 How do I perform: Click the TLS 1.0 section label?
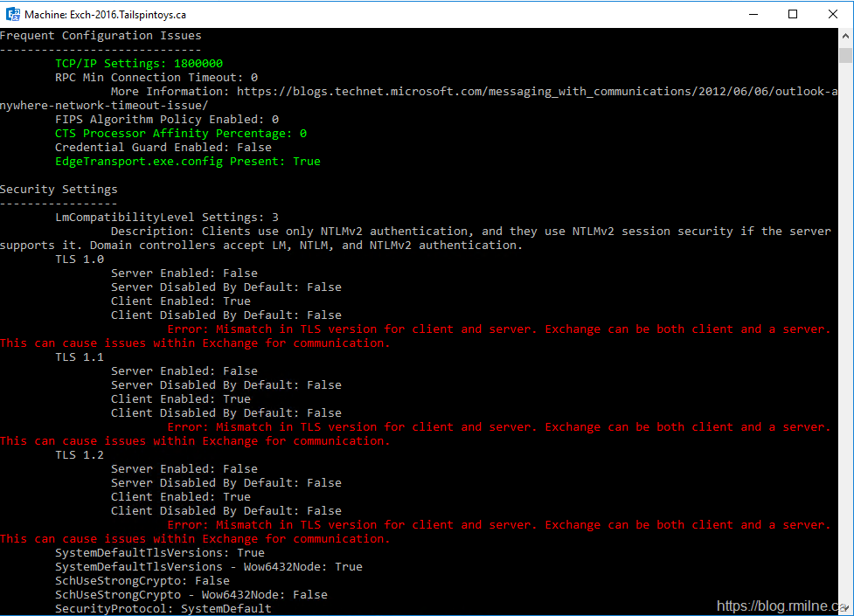(80, 260)
